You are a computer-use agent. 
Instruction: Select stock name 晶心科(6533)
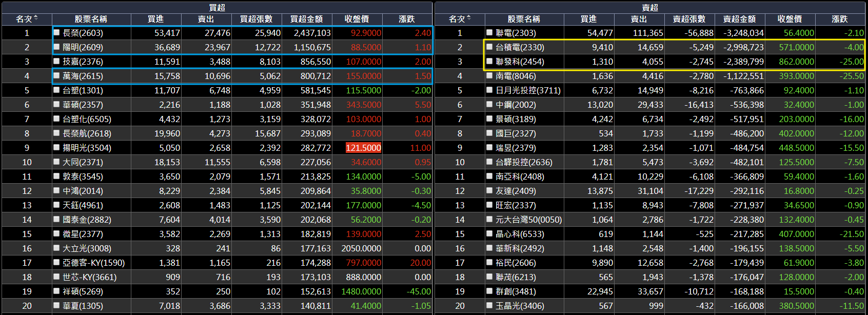point(520,234)
